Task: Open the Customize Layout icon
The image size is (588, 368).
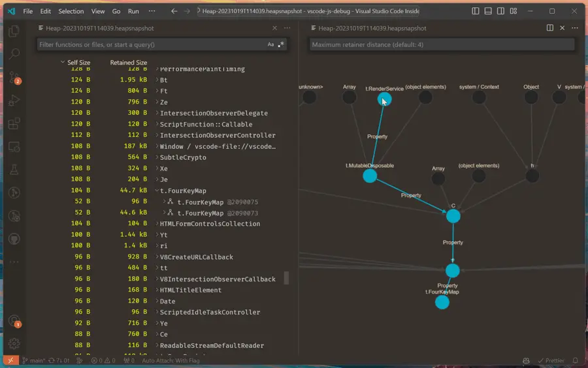Action: 514,11
